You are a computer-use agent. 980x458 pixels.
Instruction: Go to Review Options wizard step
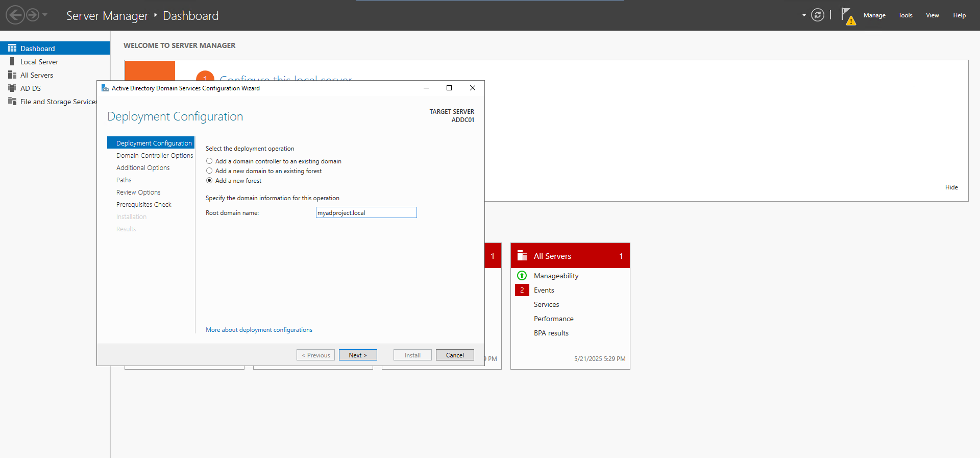pos(138,192)
